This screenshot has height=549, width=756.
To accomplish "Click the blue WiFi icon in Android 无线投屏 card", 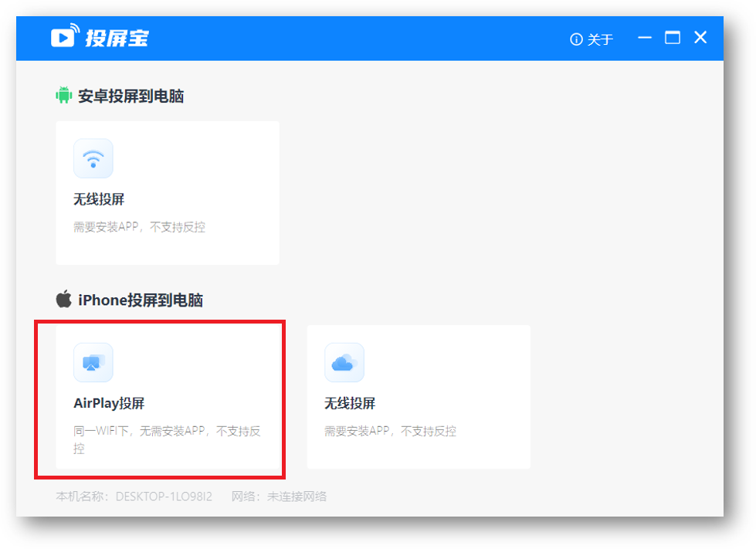I will point(93,158).
